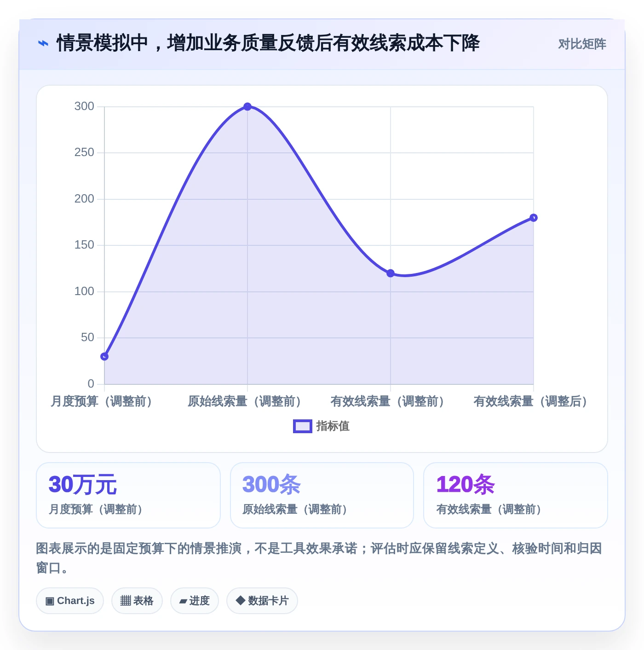
Task: Click the 表格 tag chip
Action: [137, 601]
